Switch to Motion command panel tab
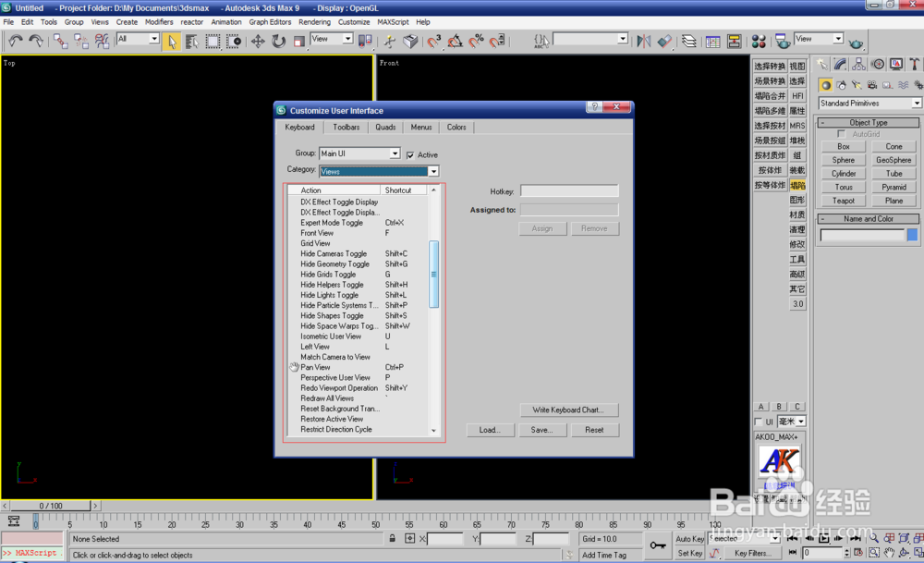 click(878, 65)
